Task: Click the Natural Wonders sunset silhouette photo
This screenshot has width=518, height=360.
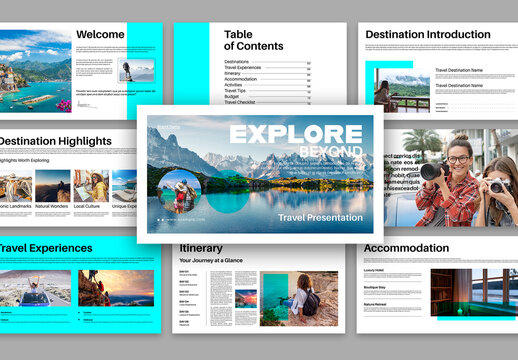Action: click(x=53, y=186)
